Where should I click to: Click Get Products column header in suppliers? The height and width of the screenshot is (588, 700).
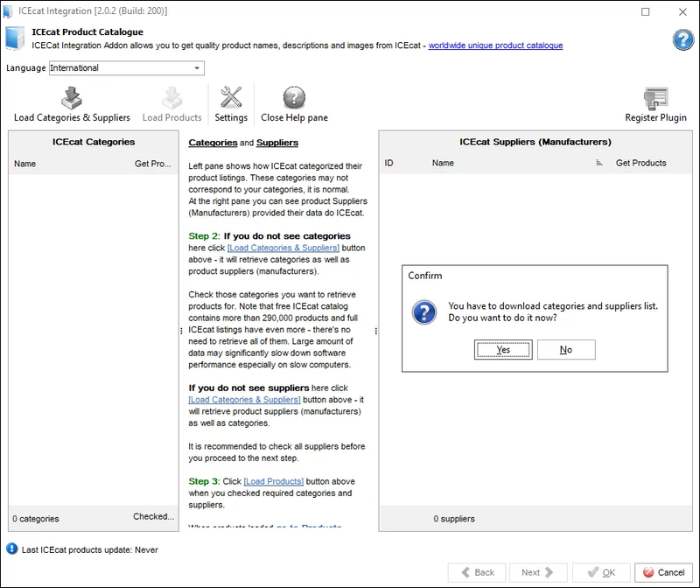640,163
